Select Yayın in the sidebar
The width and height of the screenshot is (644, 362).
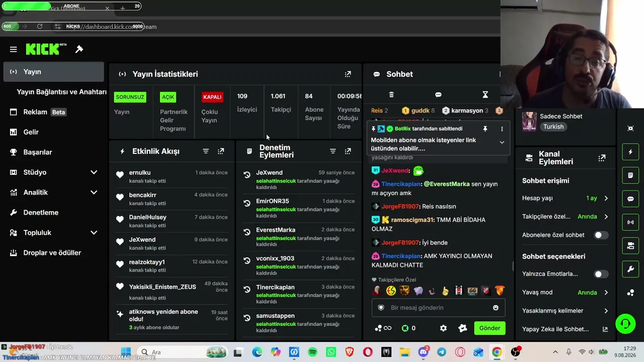point(53,72)
